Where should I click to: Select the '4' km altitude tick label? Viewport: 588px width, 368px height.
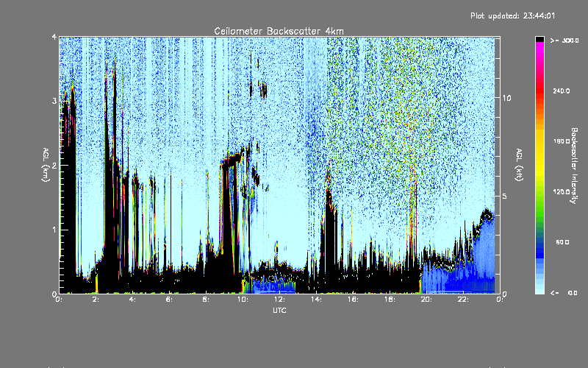(54, 37)
